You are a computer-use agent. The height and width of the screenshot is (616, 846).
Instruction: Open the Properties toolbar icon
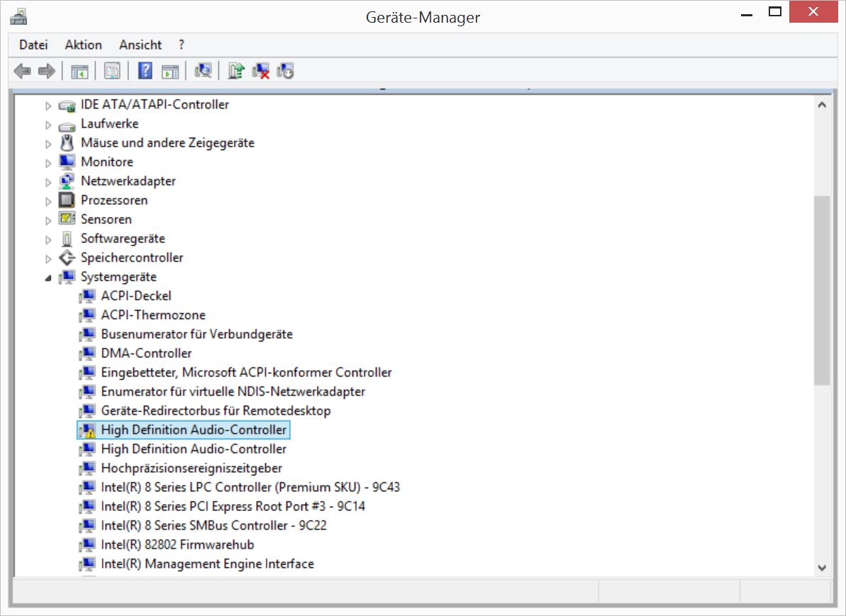coord(112,71)
